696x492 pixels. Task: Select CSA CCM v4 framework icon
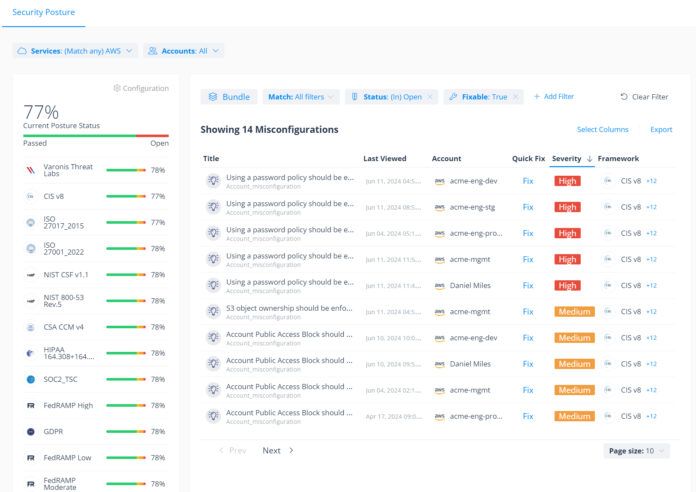click(x=31, y=327)
